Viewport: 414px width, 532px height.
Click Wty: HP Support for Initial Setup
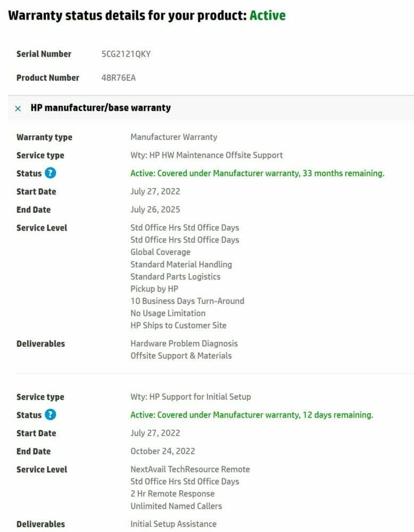click(191, 397)
